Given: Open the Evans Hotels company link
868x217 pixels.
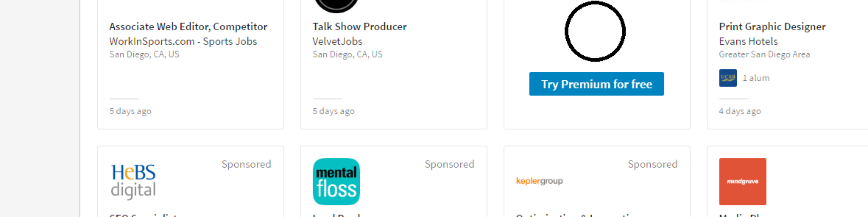Looking at the screenshot, I should click(x=748, y=42).
